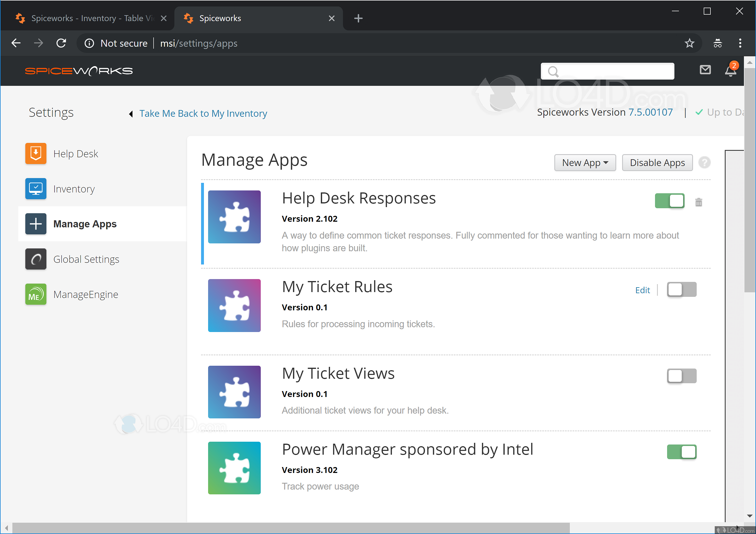
Task: Click the Power Manager puzzle icon
Action: 234,468
